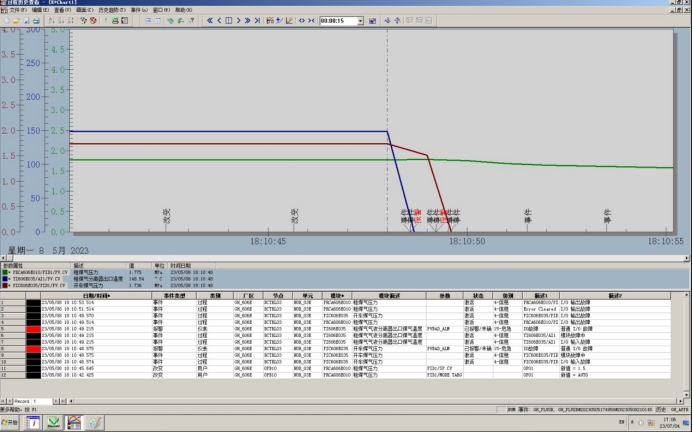The width and height of the screenshot is (693, 432).
Task: Open the 编辑 (Edit) menu
Action: (x=40, y=10)
